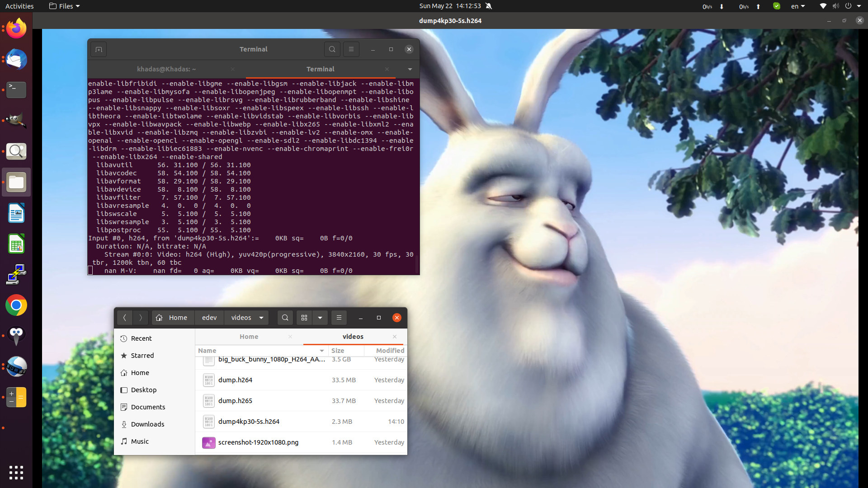Open the Terminal hamburger menu
Screen dimensions: 868x488
(351, 49)
